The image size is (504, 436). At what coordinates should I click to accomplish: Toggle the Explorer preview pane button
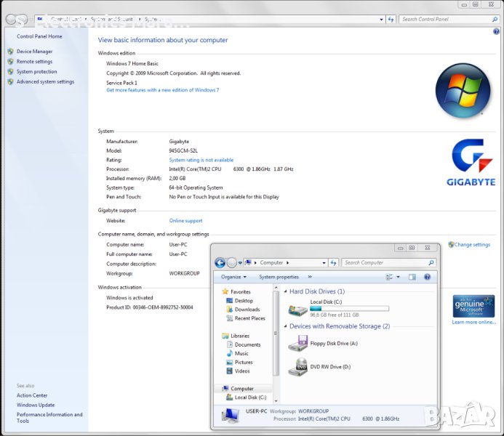(x=412, y=277)
